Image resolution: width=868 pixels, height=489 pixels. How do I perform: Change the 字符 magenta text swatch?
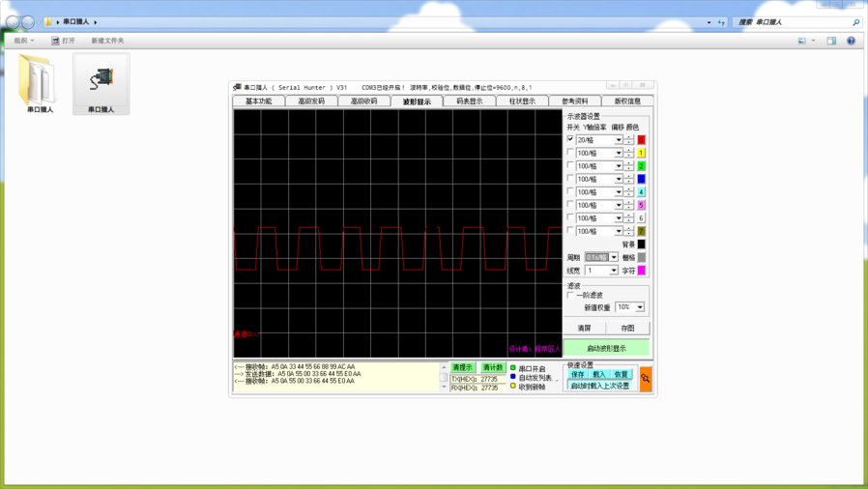tap(641, 271)
